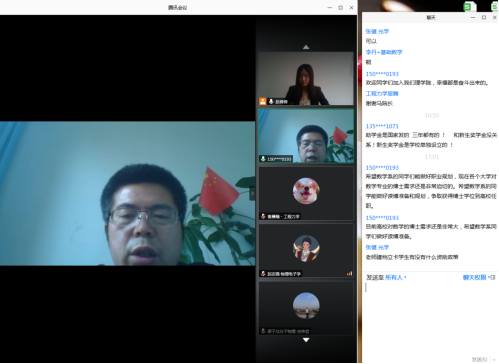
Task: Click the green WPS spreadsheet icon on desktop
Action: [469, 6]
